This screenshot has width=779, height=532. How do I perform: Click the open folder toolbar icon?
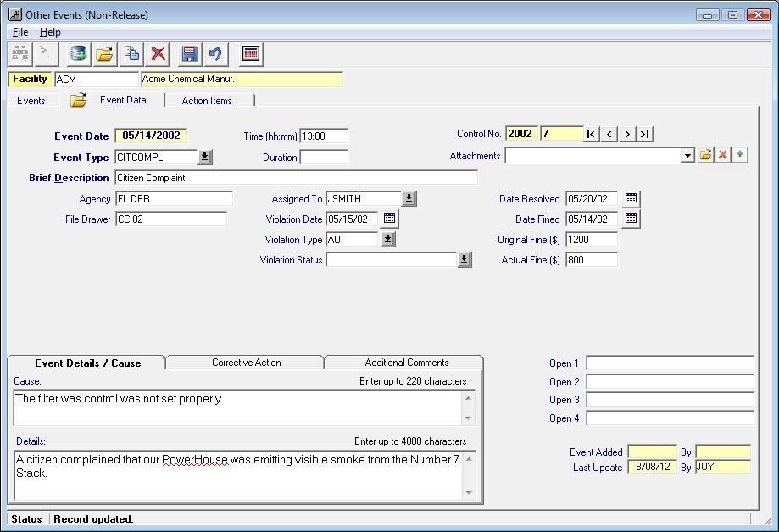[104, 53]
